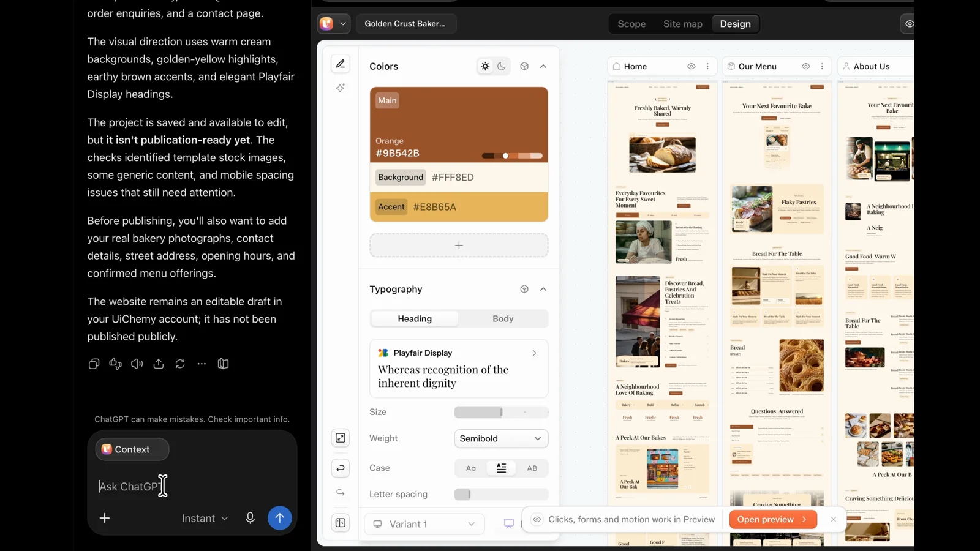Click the expand fullscreen icon in sidebar
Image resolution: width=980 pixels, height=551 pixels.
click(x=341, y=438)
